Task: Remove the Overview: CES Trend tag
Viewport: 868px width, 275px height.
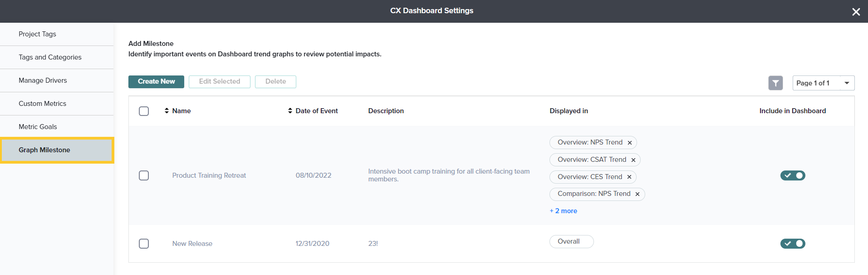Action: (x=629, y=177)
